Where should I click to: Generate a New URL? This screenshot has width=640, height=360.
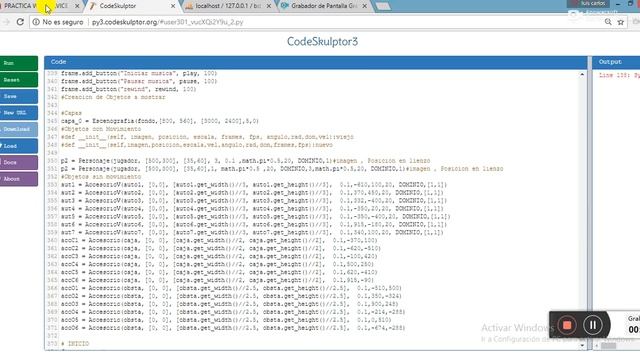pyautogui.click(x=19, y=113)
